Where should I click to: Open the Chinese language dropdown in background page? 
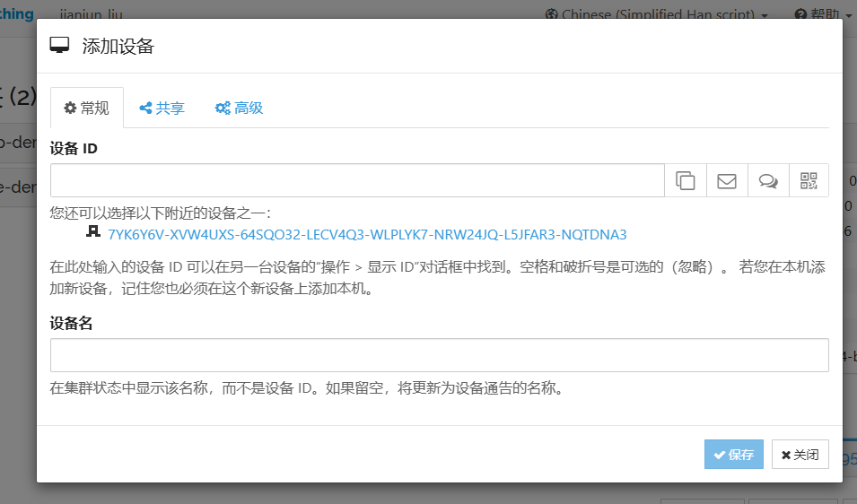pyautogui.click(x=657, y=14)
